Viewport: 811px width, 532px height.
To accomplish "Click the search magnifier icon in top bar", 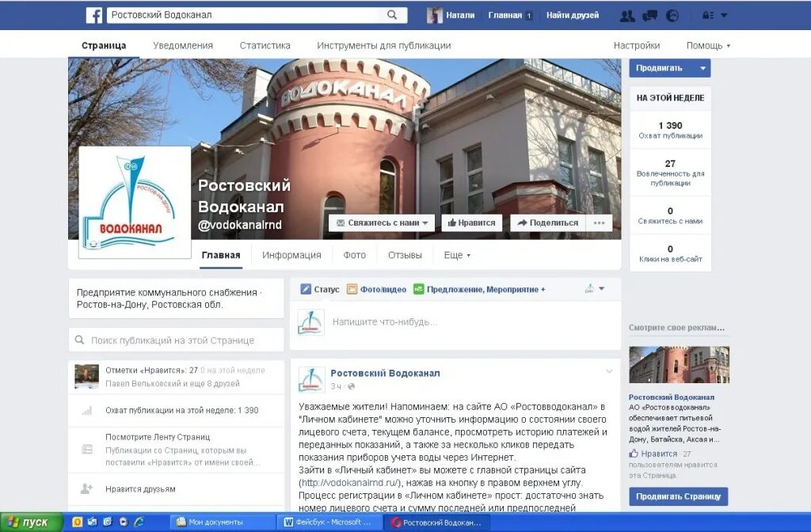I will [x=392, y=15].
